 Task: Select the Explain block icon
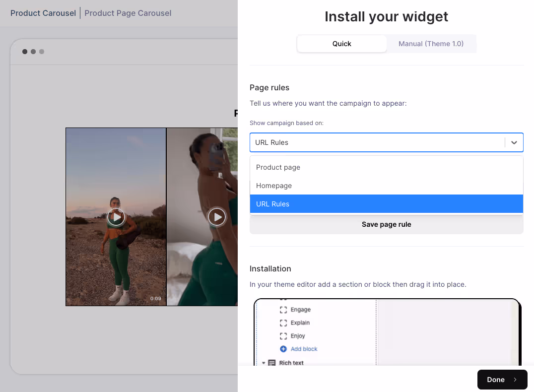pyautogui.click(x=283, y=323)
